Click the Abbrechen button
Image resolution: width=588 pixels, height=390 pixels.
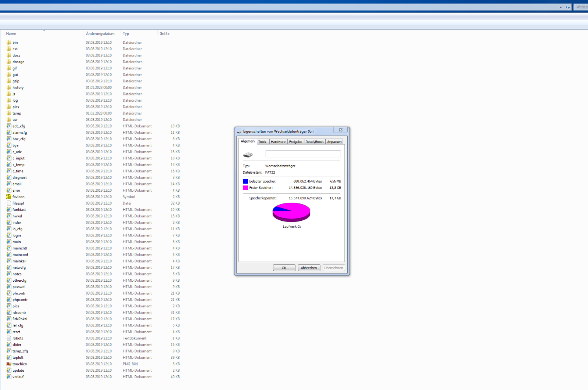pos(309,268)
